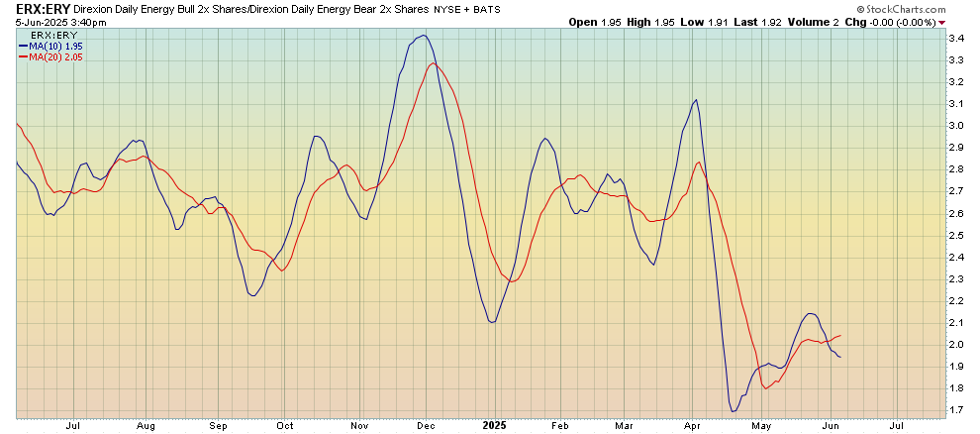Click the 3.4 value on the price axis
980x434 pixels.
click(956, 39)
